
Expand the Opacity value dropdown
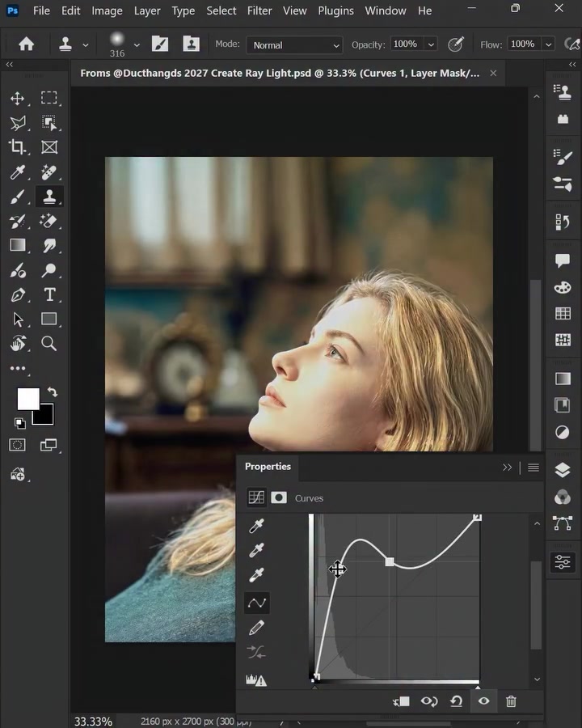[x=431, y=44]
